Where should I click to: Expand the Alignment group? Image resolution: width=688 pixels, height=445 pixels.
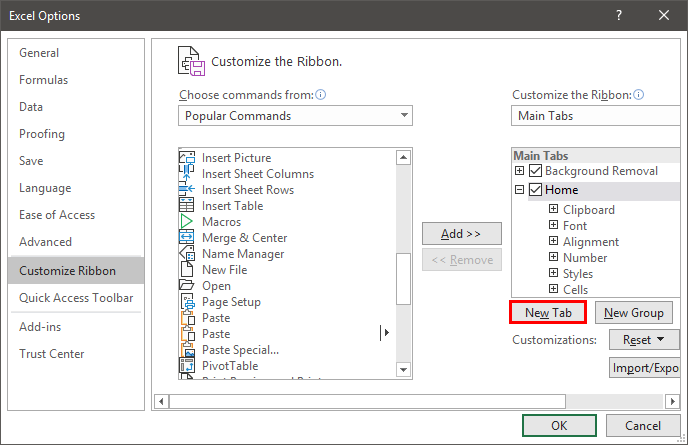554,240
